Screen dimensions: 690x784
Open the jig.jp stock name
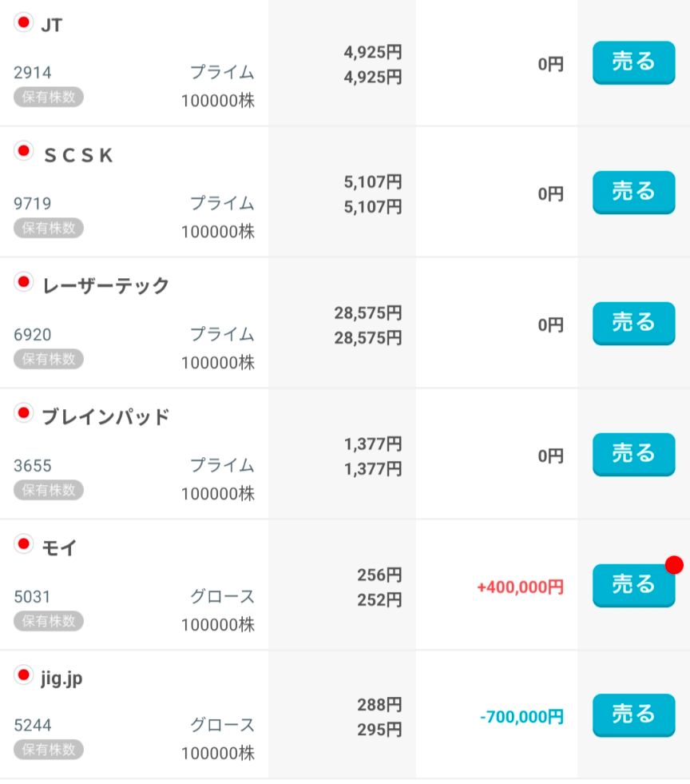coord(61,679)
